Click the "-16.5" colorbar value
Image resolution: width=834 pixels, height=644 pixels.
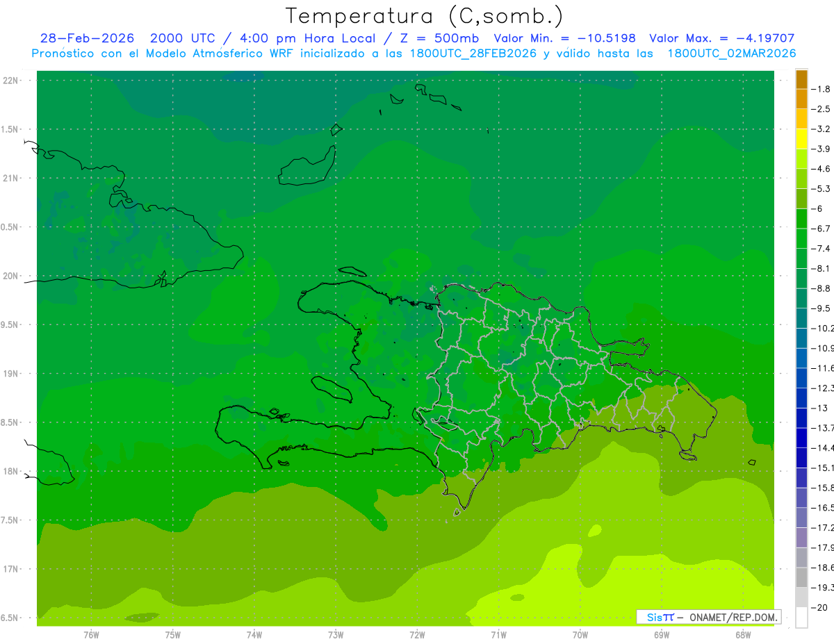click(824, 508)
